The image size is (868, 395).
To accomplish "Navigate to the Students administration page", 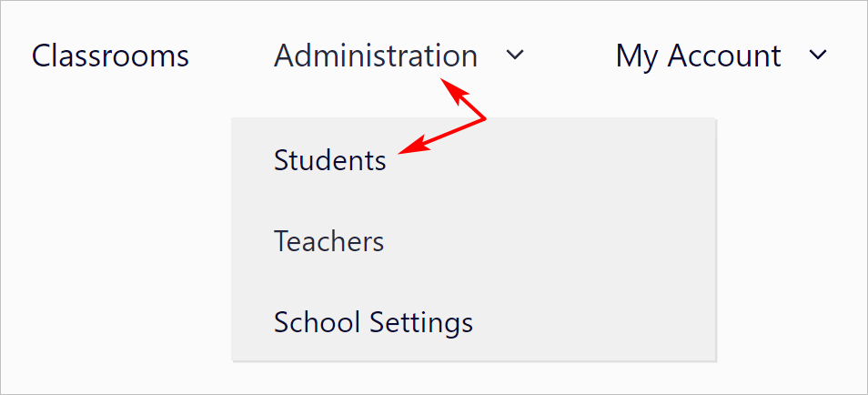I will 330,161.
